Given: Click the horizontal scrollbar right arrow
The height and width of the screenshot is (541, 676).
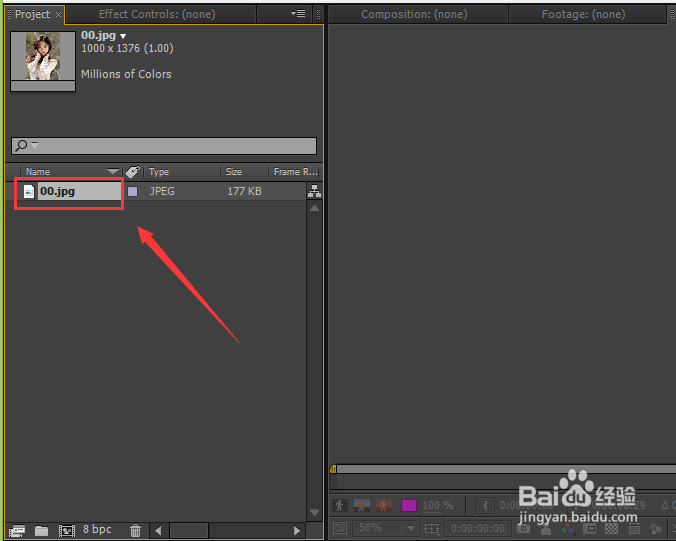Looking at the screenshot, I should (297, 531).
